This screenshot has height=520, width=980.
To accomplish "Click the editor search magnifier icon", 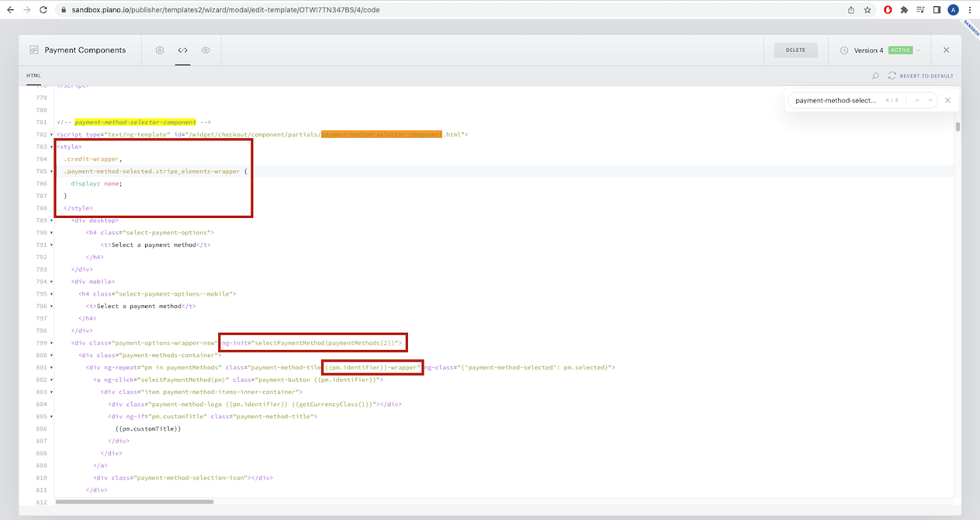I will coord(875,76).
